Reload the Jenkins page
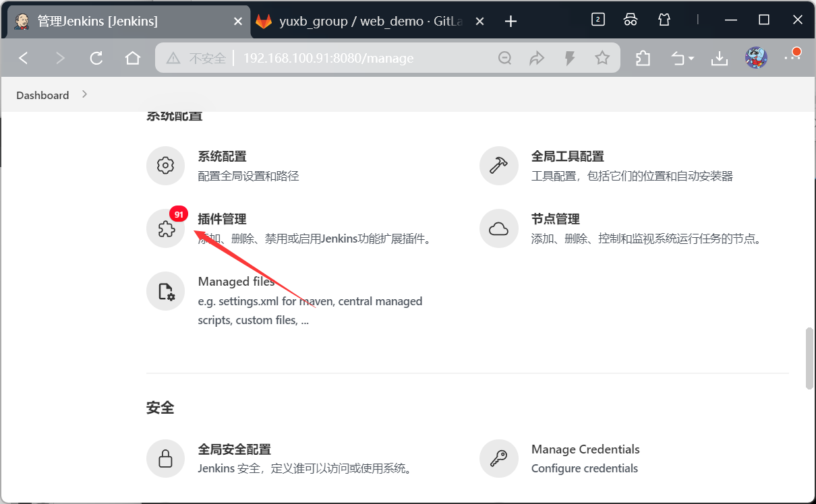816x504 pixels. pos(96,59)
